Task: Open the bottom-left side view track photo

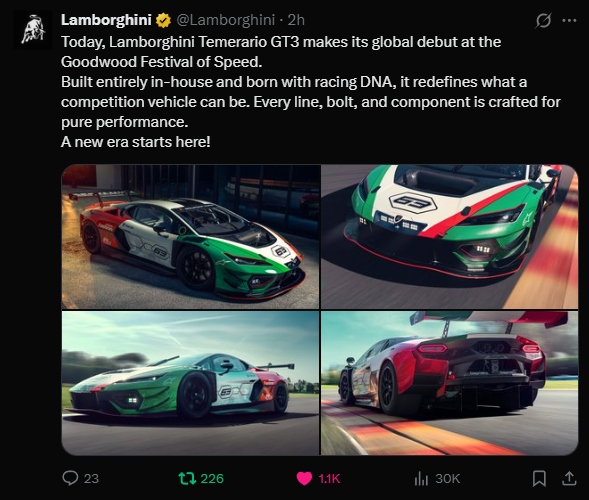Action: tap(190, 383)
